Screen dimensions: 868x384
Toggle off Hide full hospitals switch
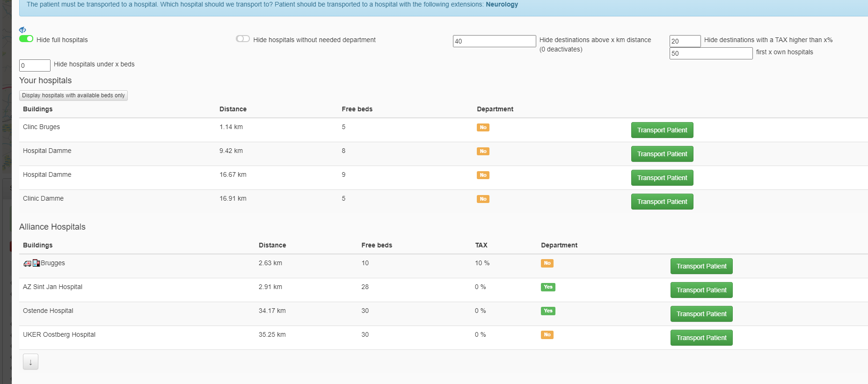(26, 39)
